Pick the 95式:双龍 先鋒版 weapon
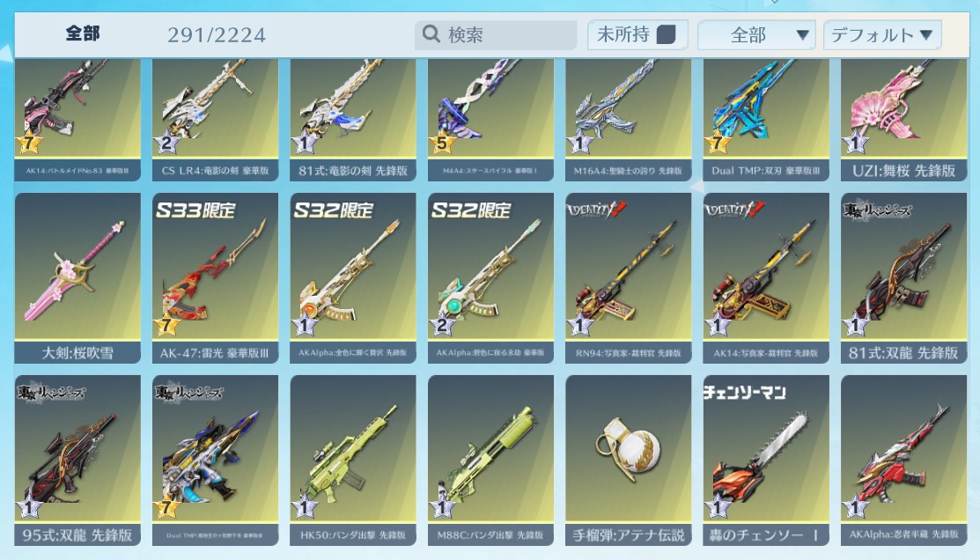980x560 pixels. (x=77, y=461)
